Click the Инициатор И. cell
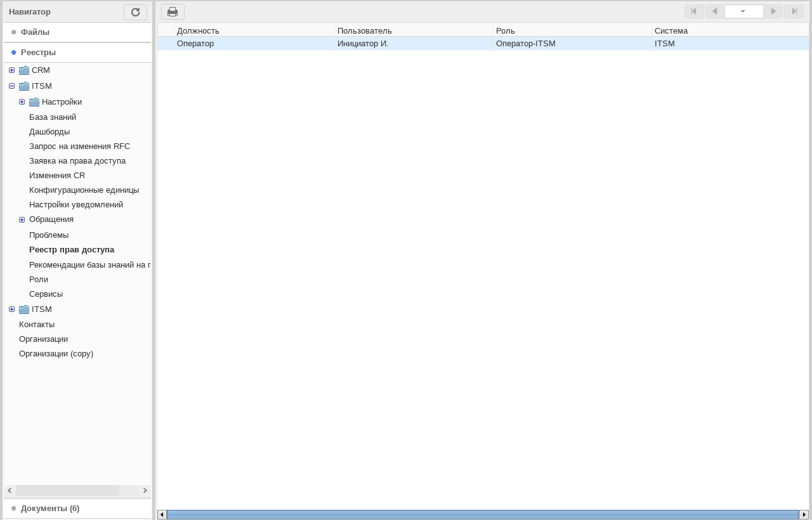The height and width of the screenshot is (520, 812). click(x=414, y=44)
